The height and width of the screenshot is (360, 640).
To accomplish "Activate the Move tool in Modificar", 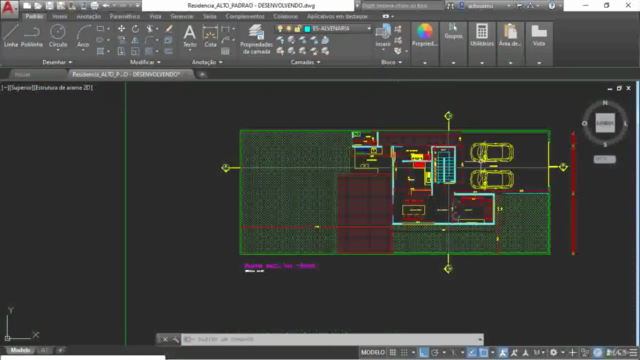I will [x=121, y=29].
